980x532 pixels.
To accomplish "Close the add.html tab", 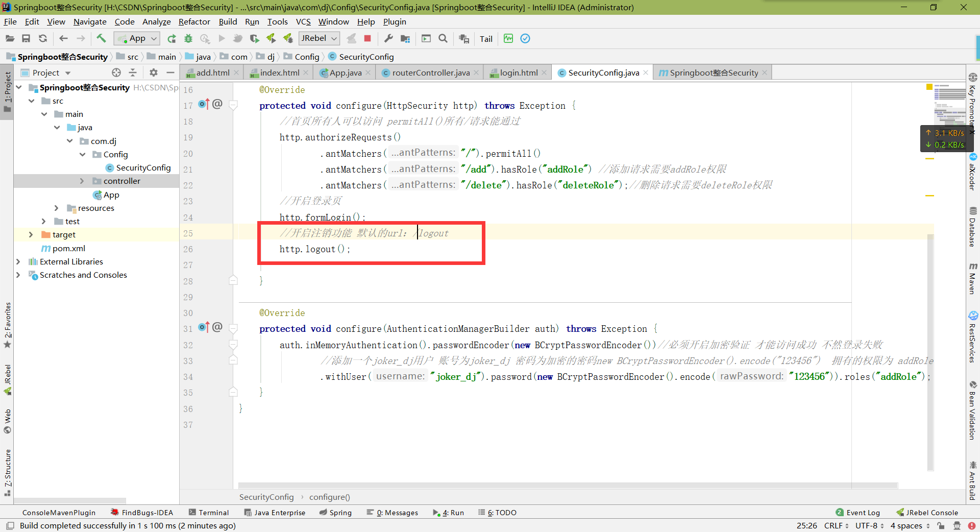I will [236, 73].
